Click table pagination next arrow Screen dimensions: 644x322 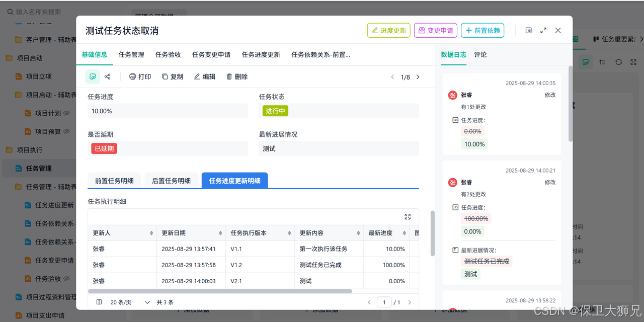410,302
